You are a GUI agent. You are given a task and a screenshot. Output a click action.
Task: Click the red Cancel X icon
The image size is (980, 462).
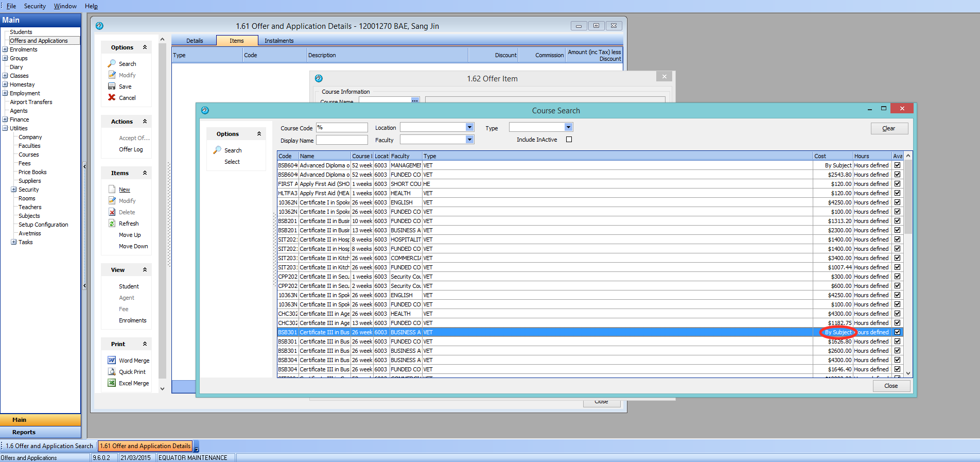[112, 97]
